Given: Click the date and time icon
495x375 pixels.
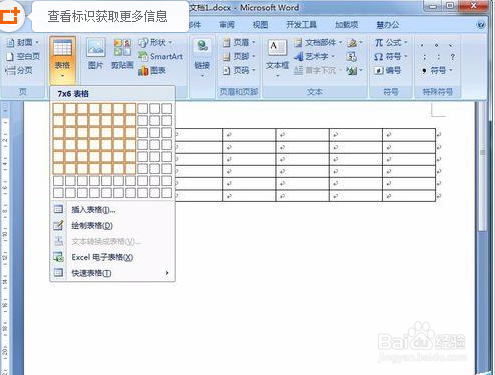Looking at the screenshot, I should point(352,56).
